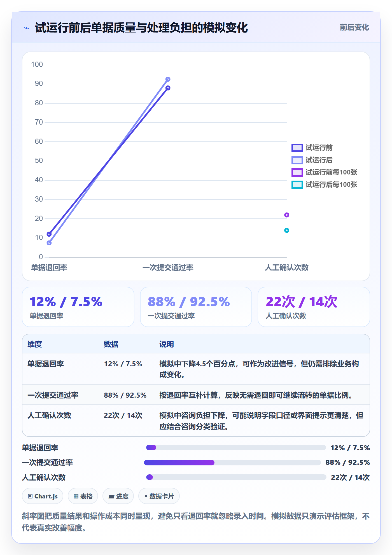Click the 维度 column header
392x555 pixels.
(x=35, y=344)
